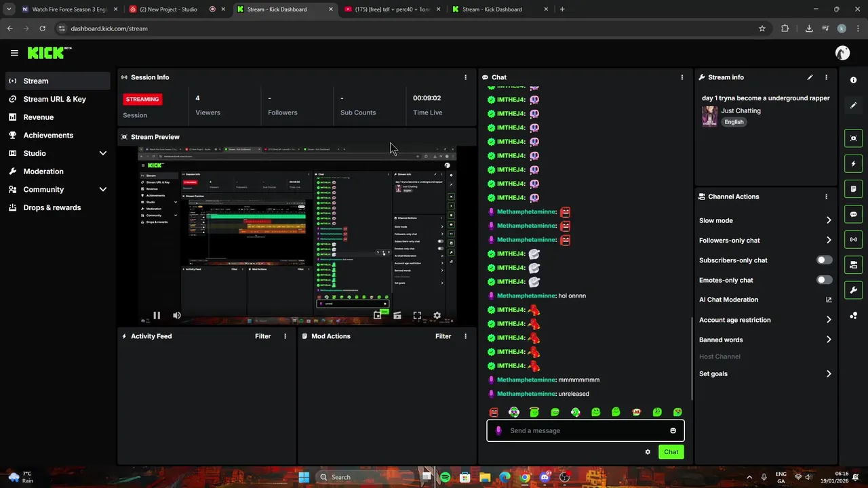Open the user profile avatar menu
The height and width of the screenshot is (488, 868).
point(842,53)
